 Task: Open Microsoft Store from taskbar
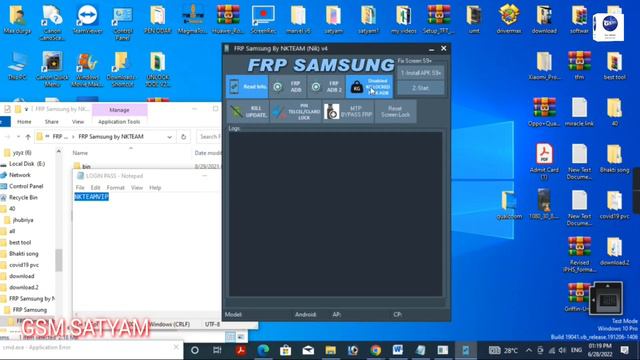[x=286, y=350]
